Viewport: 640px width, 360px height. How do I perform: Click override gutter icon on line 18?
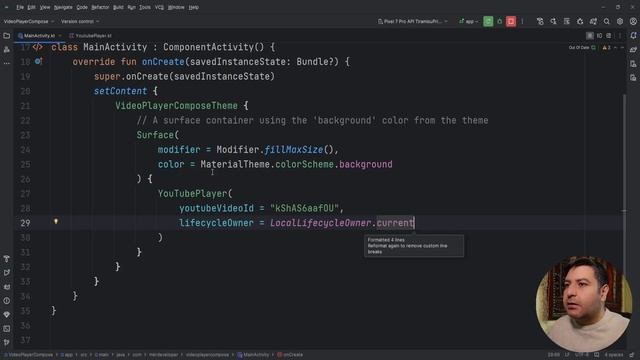[38, 61]
